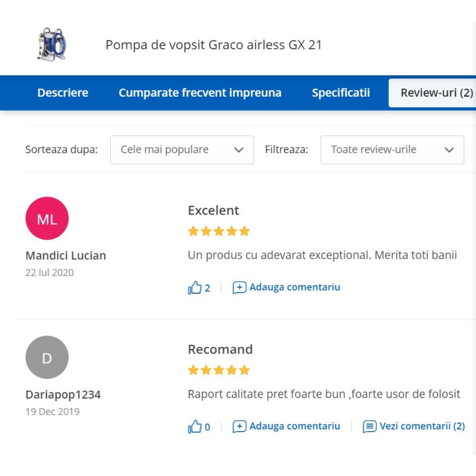Image resolution: width=476 pixels, height=476 pixels.
Task: Like Mandici Lucian's review with thumbs-up icon
Action: (194, 288)
